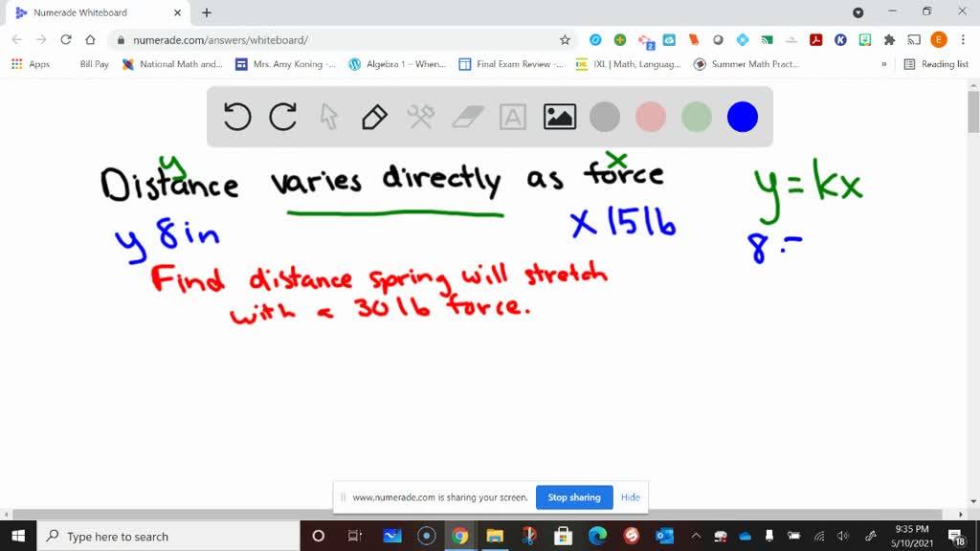Switch to the gray color swatch
Viewport: 980px width, 551px height.
(x=605, y=116)
